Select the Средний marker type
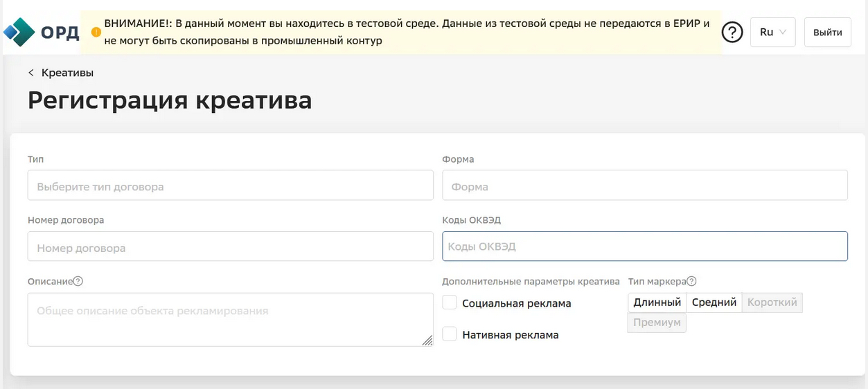This screenshot has width=868, height=389. tap(714, 302)
